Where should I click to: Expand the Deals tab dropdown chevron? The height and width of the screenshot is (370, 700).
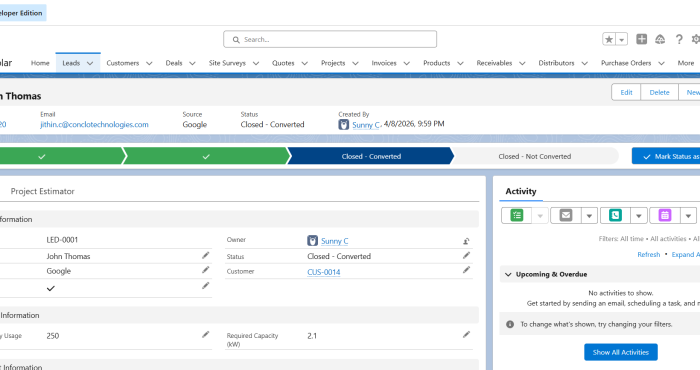[192, 63]
